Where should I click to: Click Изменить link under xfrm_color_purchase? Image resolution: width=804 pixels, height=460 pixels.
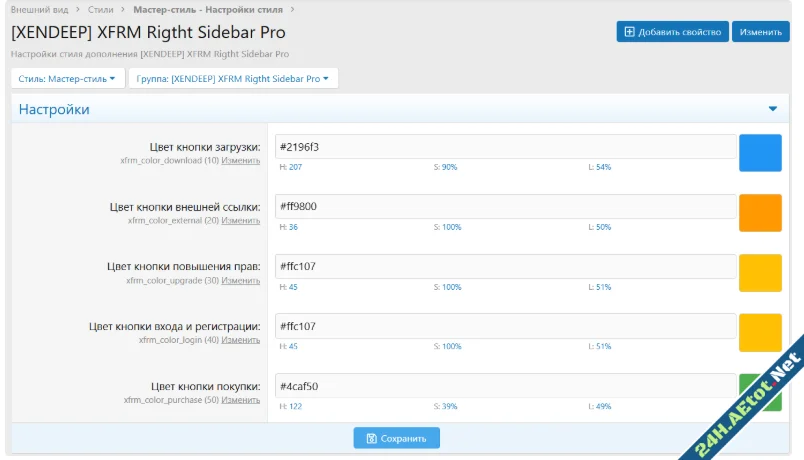(x=241, y=400)
